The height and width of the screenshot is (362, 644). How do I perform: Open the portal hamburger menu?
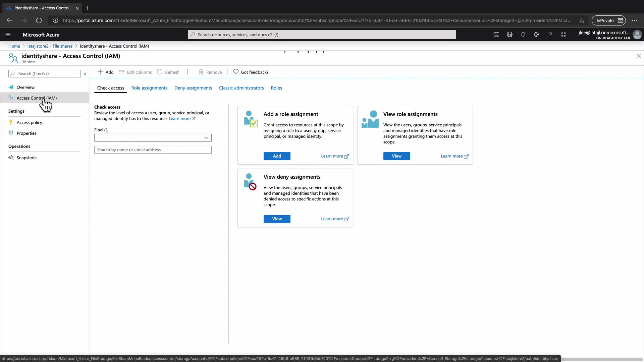pyautogui.click(x=8, y=35)
